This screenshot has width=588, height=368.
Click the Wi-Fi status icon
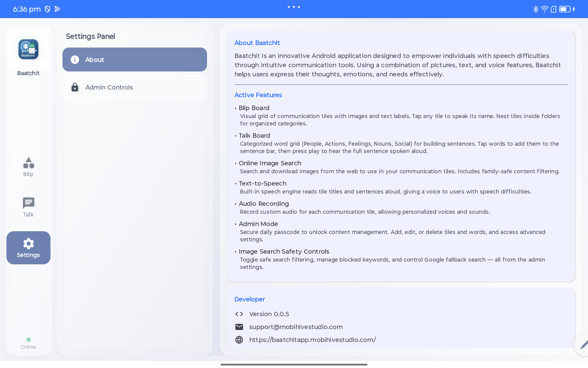pos(545,9)
